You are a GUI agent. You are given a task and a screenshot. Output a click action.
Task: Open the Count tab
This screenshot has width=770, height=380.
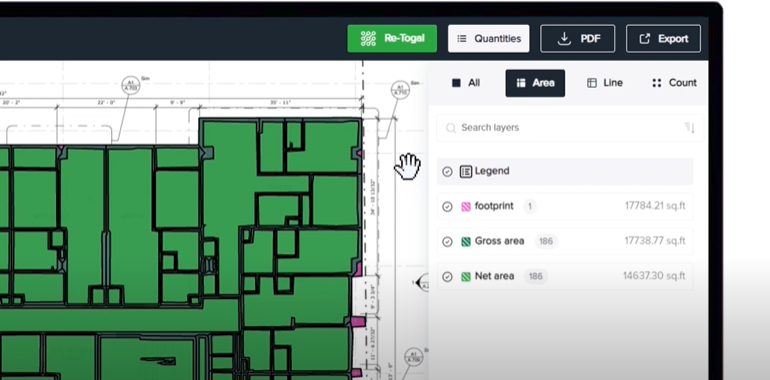674,83
